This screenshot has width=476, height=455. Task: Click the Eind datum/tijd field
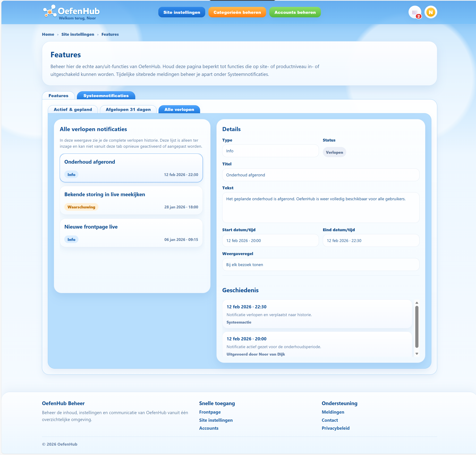pos(371,241)
